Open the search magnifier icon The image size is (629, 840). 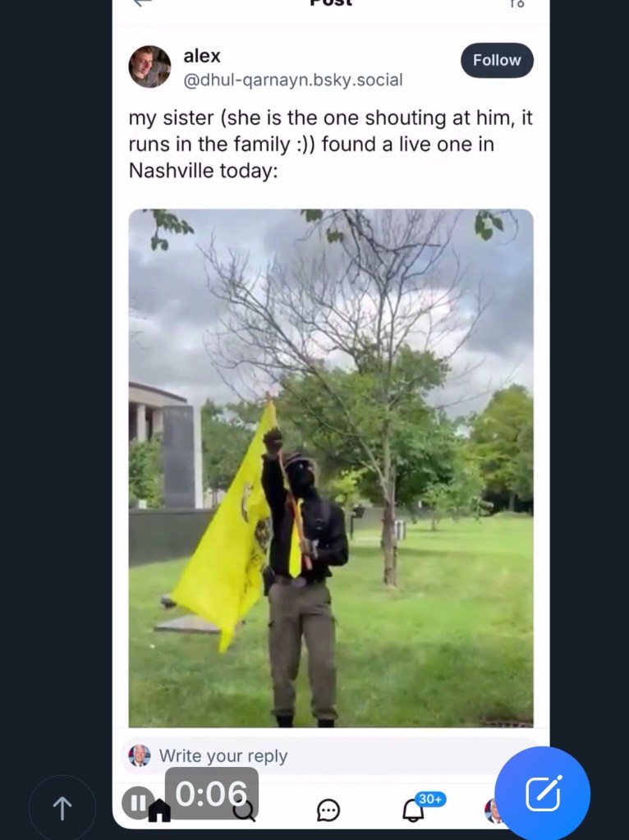coord(245,810)
